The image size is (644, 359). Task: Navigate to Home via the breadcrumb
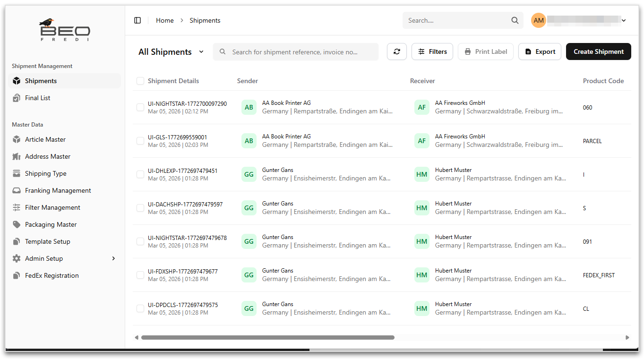(x=164, y=20)
